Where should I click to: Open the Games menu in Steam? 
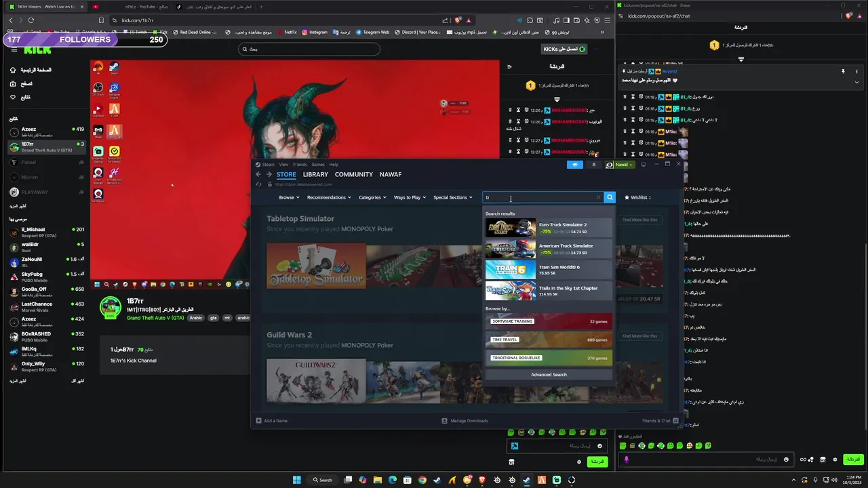[x=318, y=165]
